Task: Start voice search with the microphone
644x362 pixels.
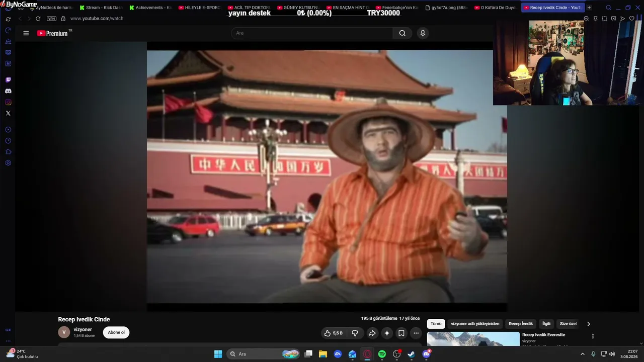Action: tap(423, 33)
